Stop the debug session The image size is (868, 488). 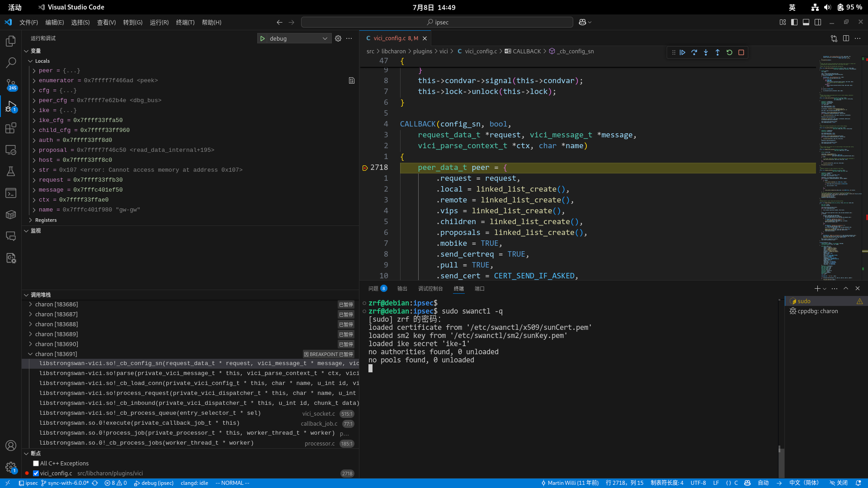click(741, 52)
